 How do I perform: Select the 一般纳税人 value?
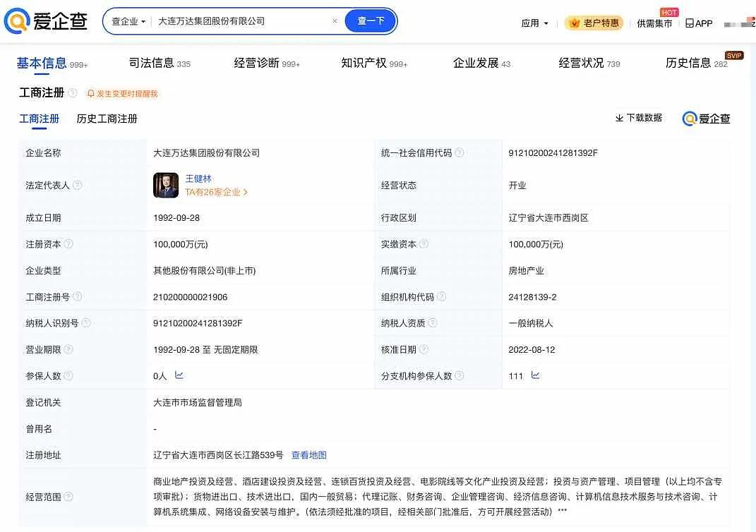[531, 323]
